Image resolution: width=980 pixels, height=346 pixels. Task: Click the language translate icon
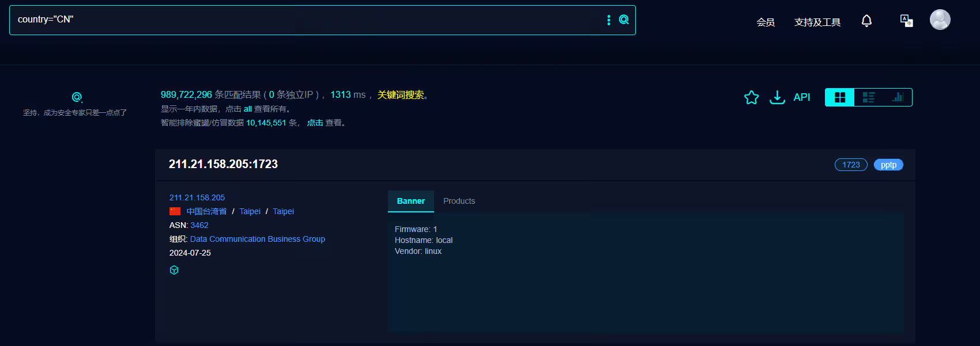coord(906,21)
